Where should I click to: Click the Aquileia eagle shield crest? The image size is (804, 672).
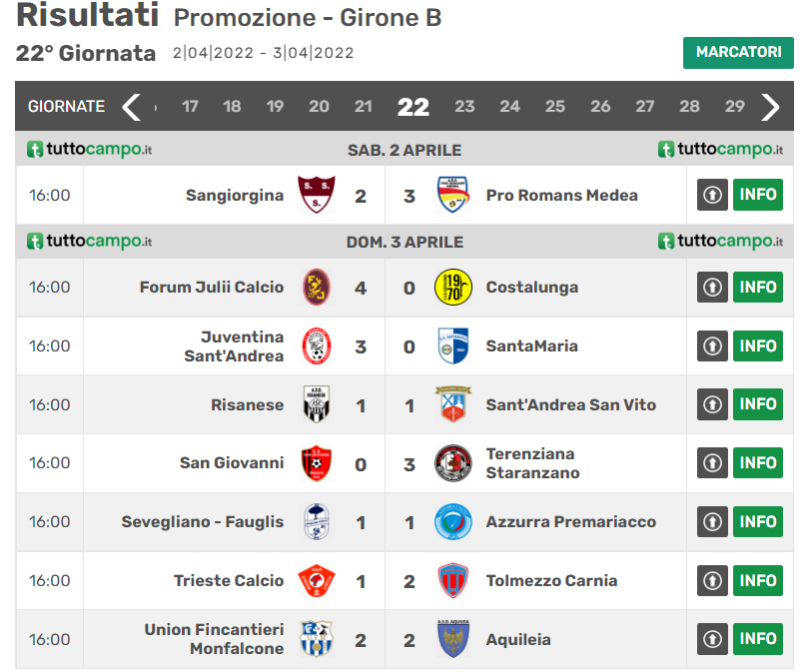pos(452,639)
